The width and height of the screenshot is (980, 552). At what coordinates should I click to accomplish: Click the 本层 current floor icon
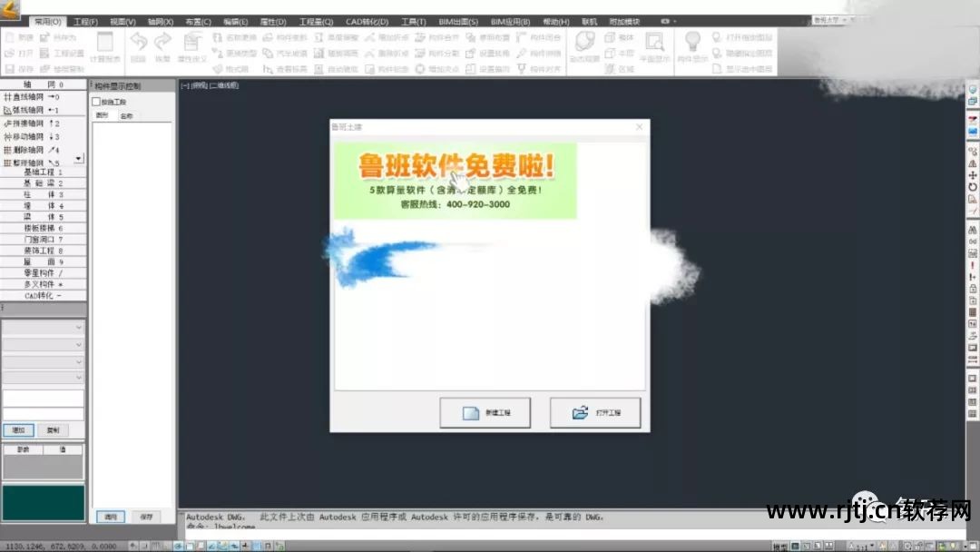click(x=610, y=54)
